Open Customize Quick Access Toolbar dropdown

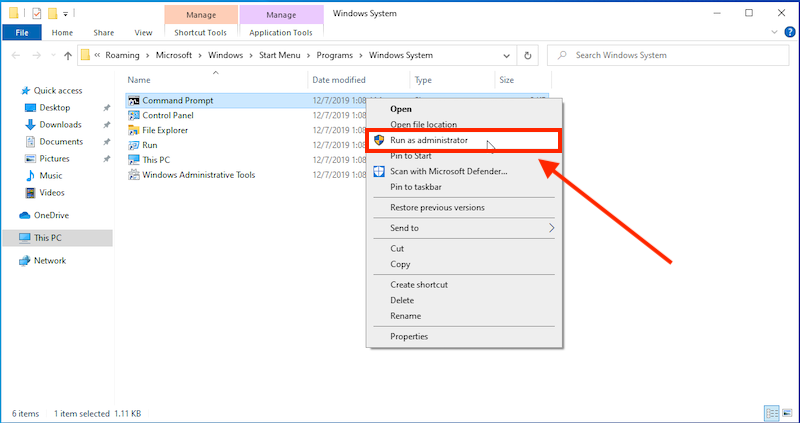point(66,13)
